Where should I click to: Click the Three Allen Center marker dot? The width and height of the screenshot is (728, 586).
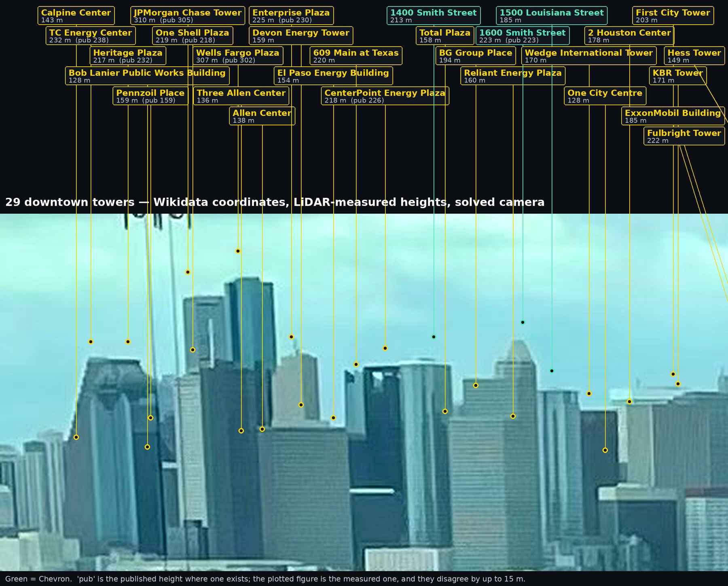(x=241, y=431)
